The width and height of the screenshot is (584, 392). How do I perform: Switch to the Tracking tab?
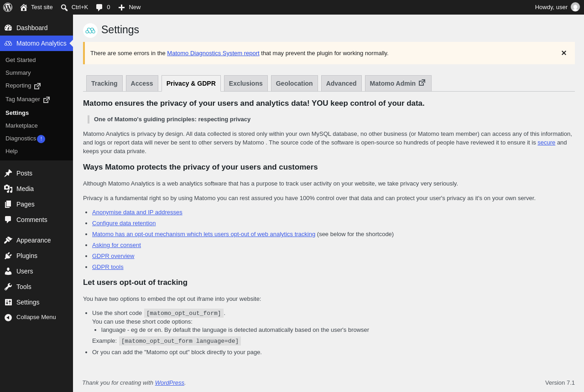click(x=104, y=83)
